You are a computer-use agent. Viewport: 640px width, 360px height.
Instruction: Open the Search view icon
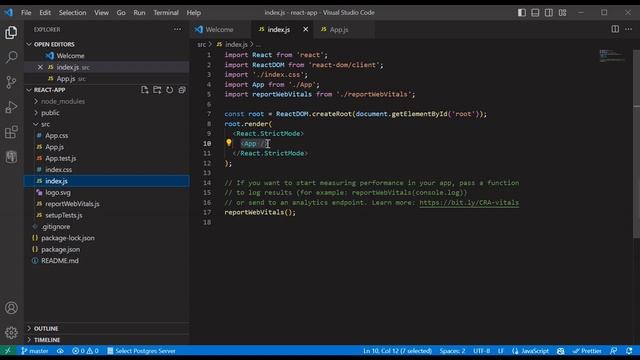(x=11, y=57)
